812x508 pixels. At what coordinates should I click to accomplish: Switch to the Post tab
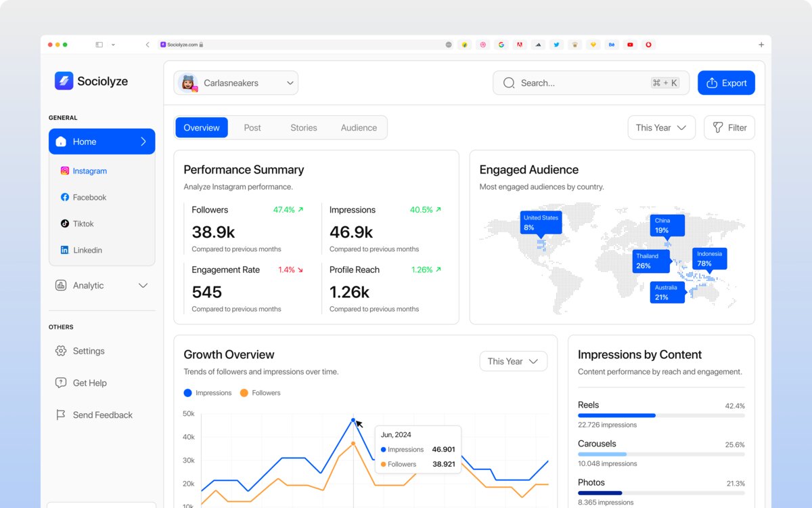[x=252, y=127]
